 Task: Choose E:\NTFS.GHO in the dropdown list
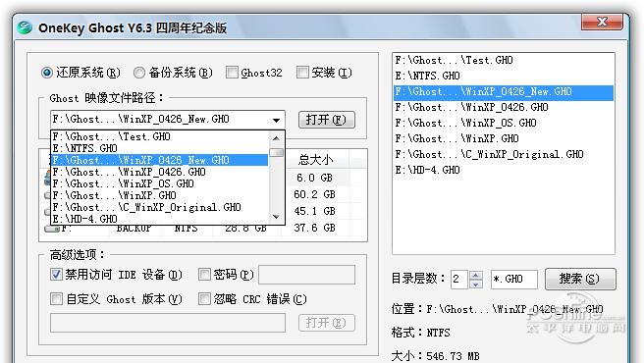[160, 148]
